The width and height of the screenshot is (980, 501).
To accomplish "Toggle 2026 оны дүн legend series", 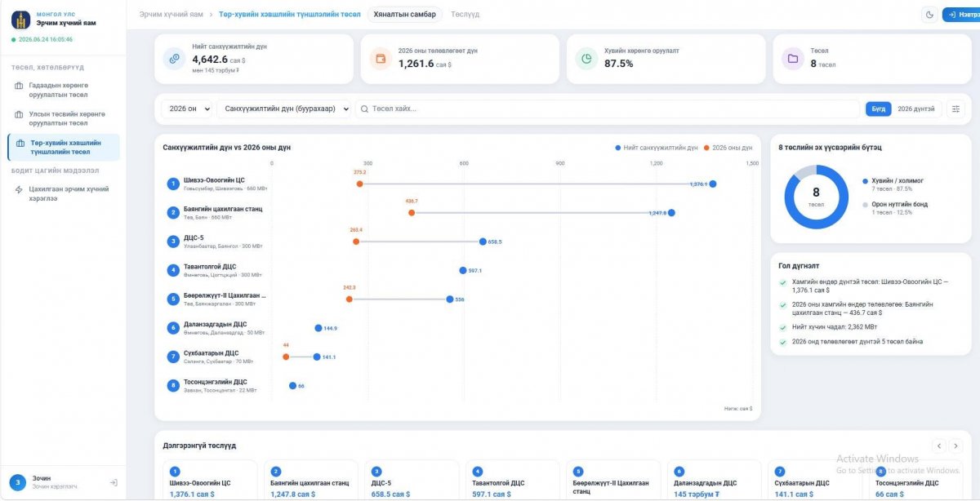I will (x=728, y=148).
